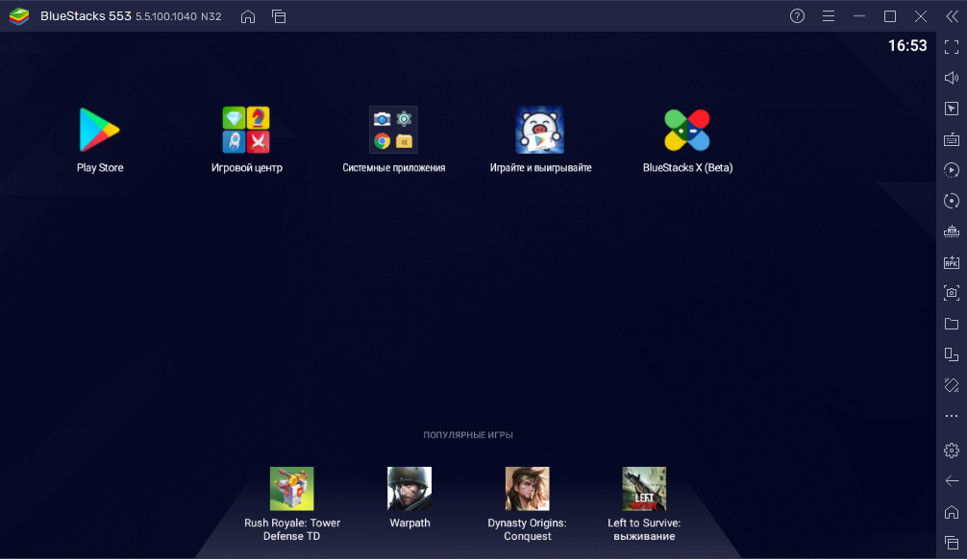Open the multi-instance tabs icon in the title bar
Screen dimensions: 967x560
point(279,16)
